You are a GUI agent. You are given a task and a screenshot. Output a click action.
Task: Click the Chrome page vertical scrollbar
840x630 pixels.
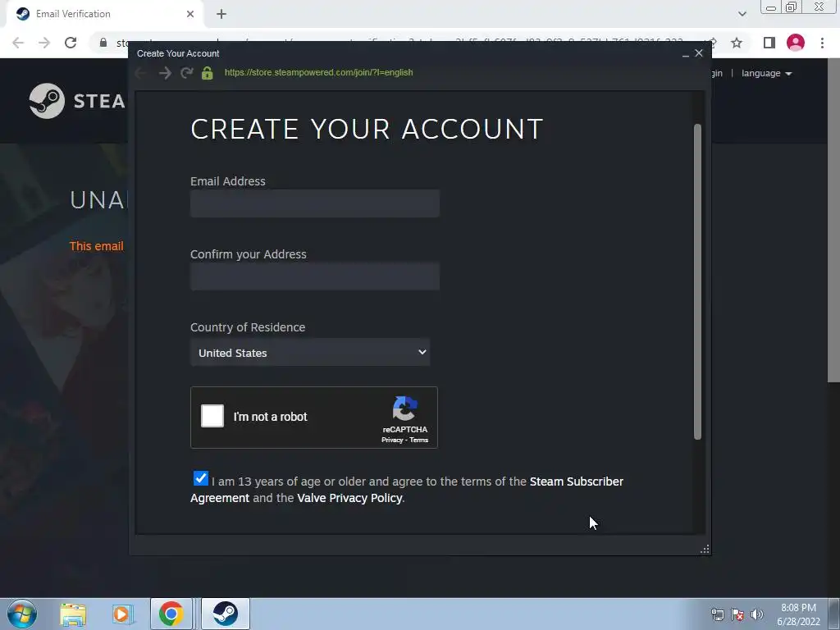(x=833, y=221)
